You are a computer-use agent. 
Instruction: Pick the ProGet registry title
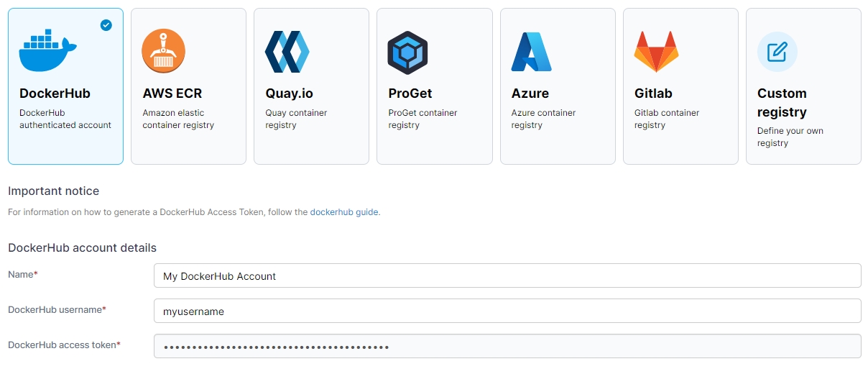[410, 94]
